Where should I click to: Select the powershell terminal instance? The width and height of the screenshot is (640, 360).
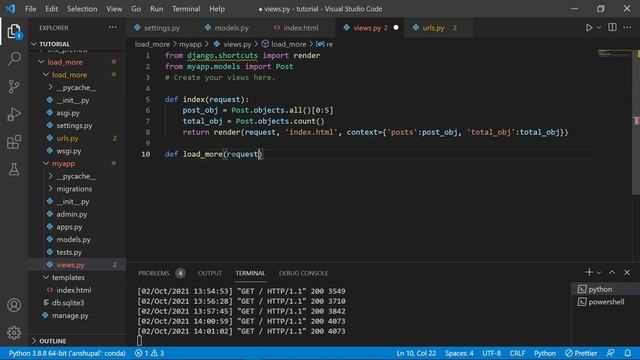(606, 302)
